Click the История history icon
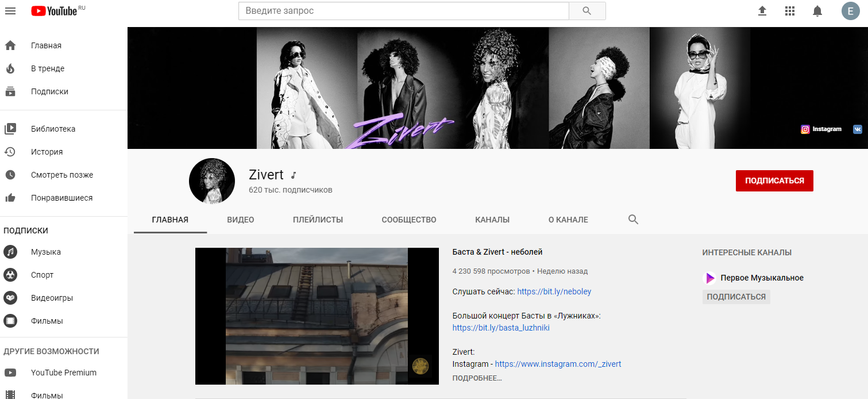Screen dimensions: 868x399 10,152
